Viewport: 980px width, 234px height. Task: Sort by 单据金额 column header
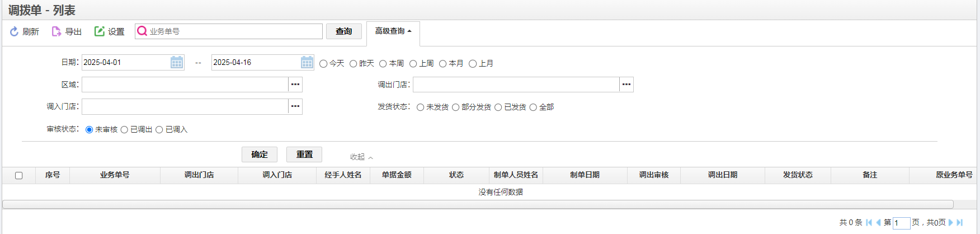pos(397,175)
